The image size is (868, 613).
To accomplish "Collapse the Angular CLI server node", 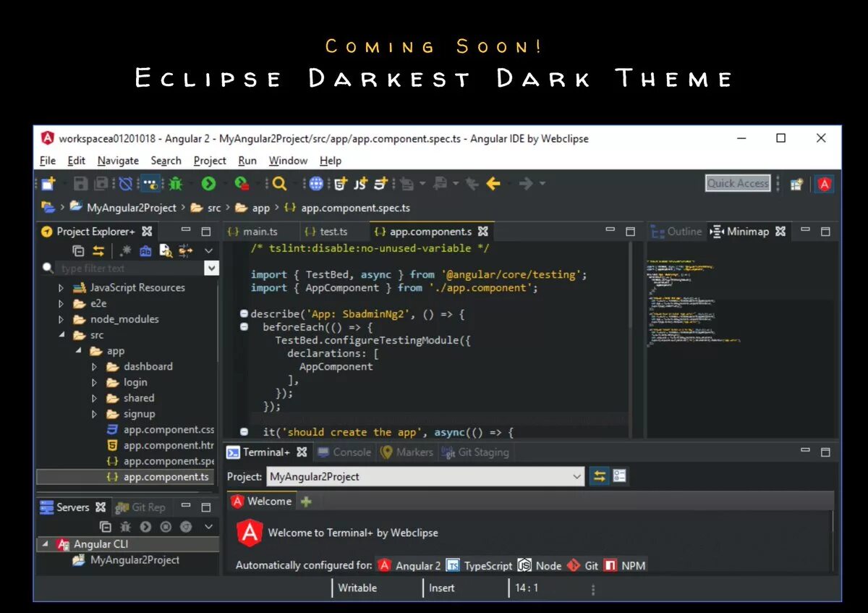I will [46, 544].
